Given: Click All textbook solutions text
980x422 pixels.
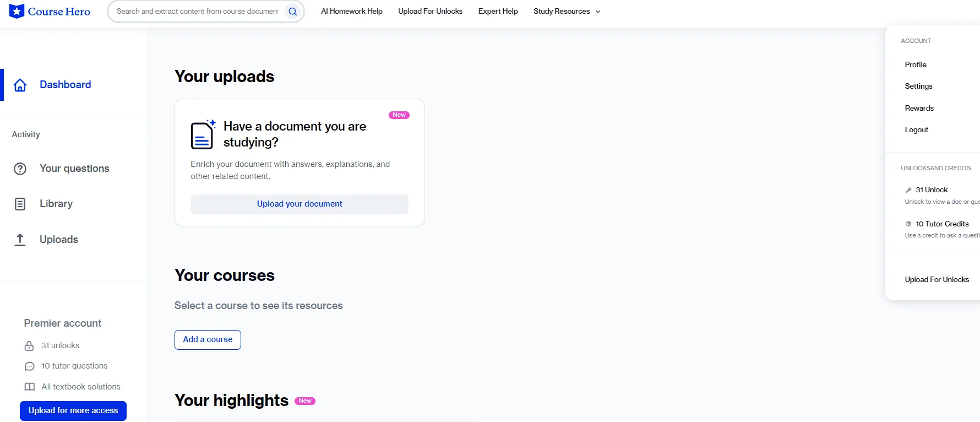Looking at the screenshot, I should point(81,387).
